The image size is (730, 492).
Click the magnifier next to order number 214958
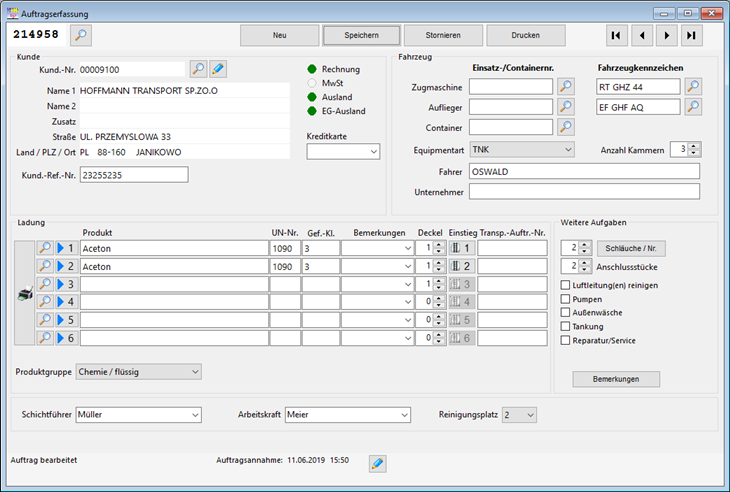81,35
